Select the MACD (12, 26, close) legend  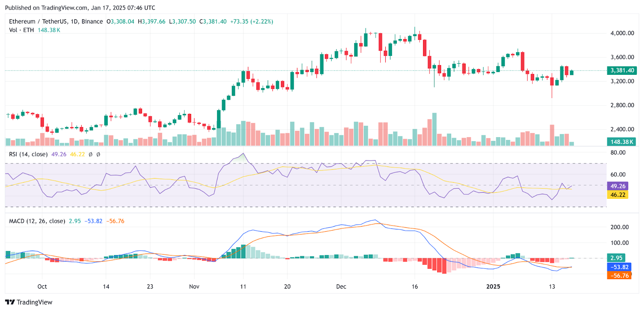click(37, 221)
